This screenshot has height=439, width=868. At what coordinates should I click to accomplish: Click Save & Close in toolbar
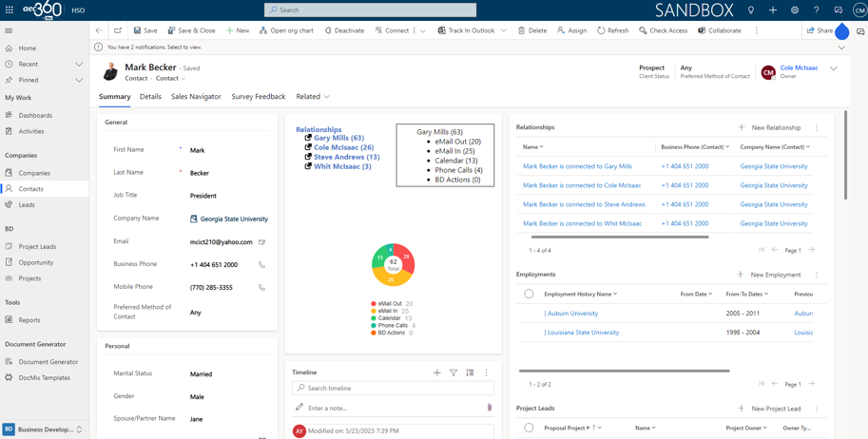[x=191, y=30]
